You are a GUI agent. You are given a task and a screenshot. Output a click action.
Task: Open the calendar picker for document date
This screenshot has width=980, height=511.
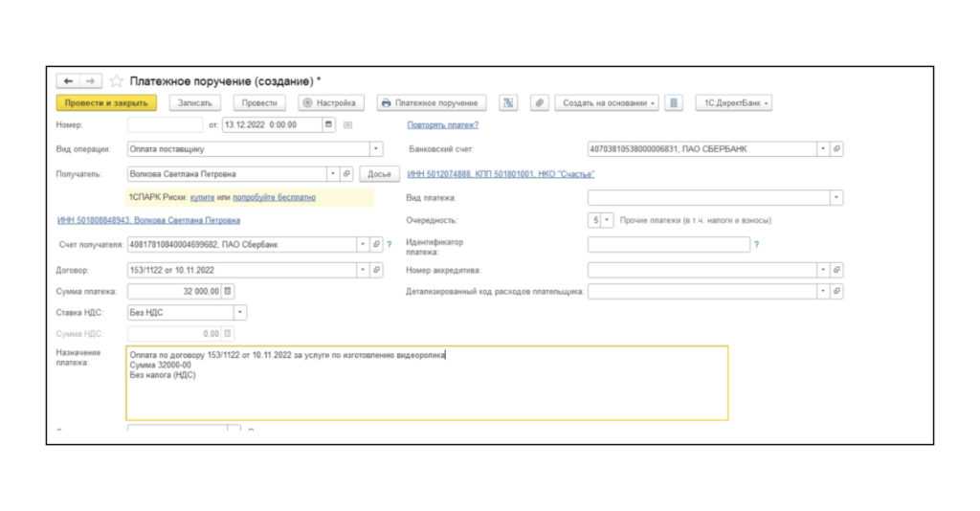click(330, 125)
